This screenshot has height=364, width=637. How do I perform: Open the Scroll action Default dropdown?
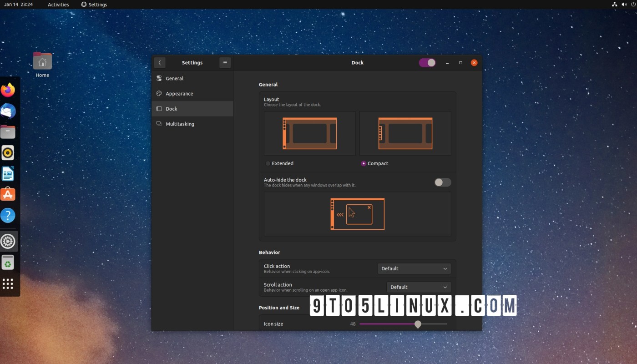[x=419, y=287]
